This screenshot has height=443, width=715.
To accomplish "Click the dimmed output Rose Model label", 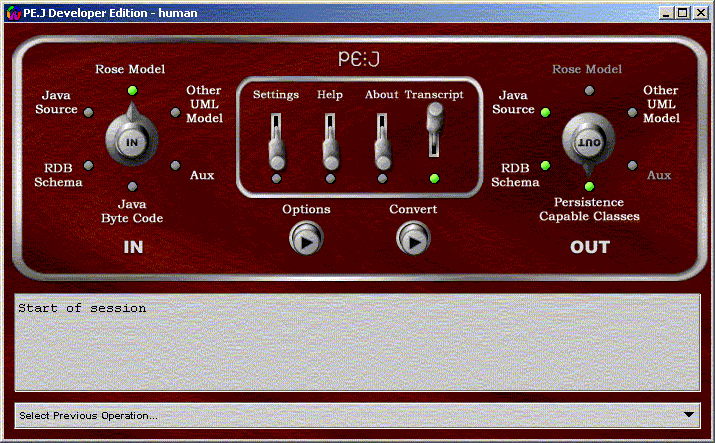I will (587, 69).
